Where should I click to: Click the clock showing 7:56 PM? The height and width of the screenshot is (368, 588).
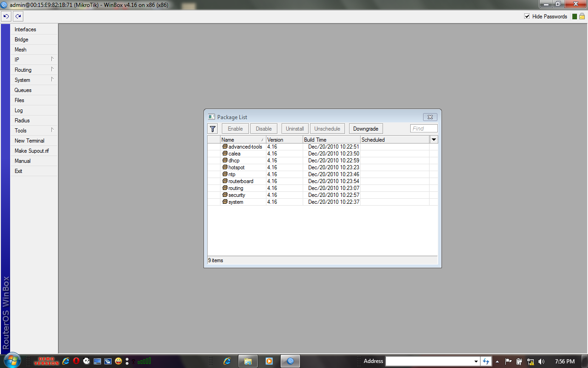pyautogui.click(x=565, y=362)
